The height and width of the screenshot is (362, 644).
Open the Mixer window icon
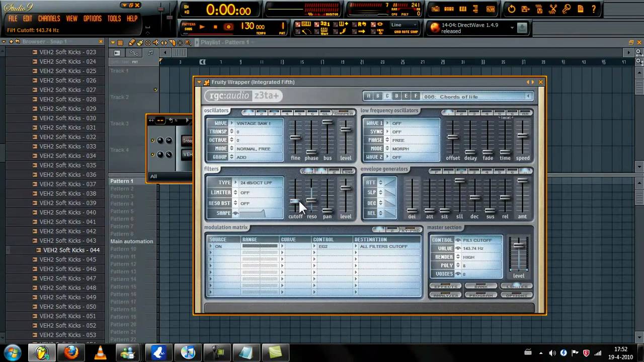point(490,9)
